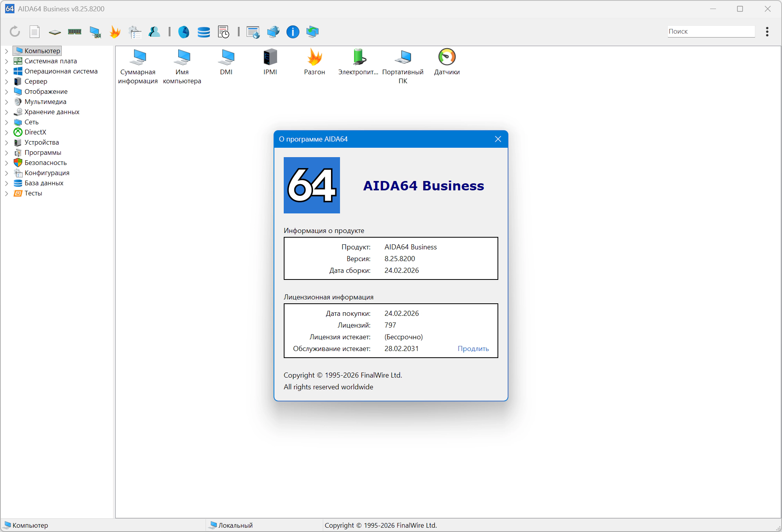Open the Датчики sensor gauge icon
The width and height of the screenshot is (782, 532).
pyautogui.click(x=447, y=57)
